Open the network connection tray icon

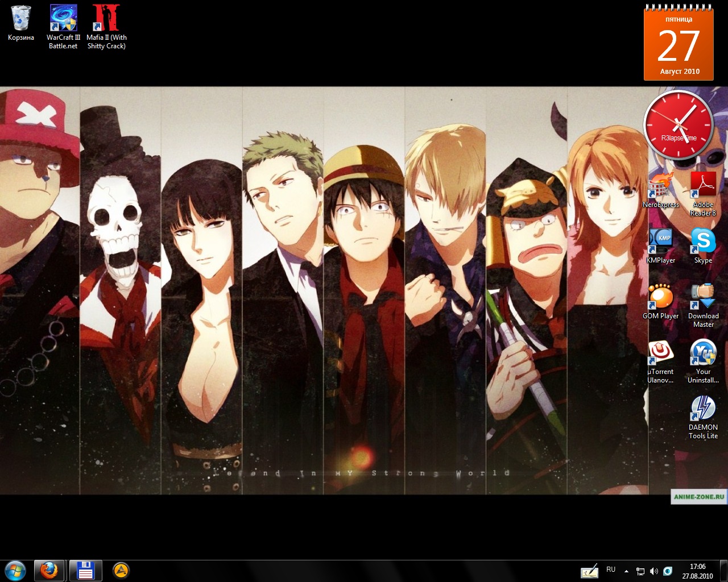pyautogui.click(x=640, y=571)
